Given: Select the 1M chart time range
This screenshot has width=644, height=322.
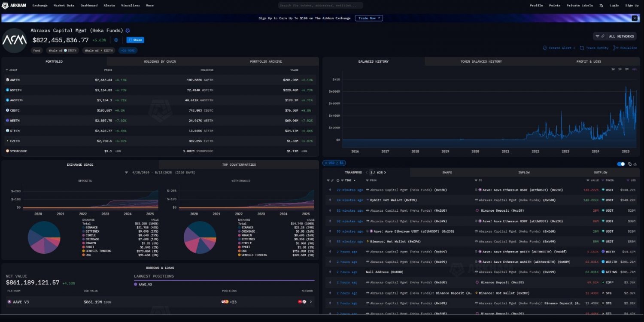Looking at the screenshot, I should tap(620, 69).
